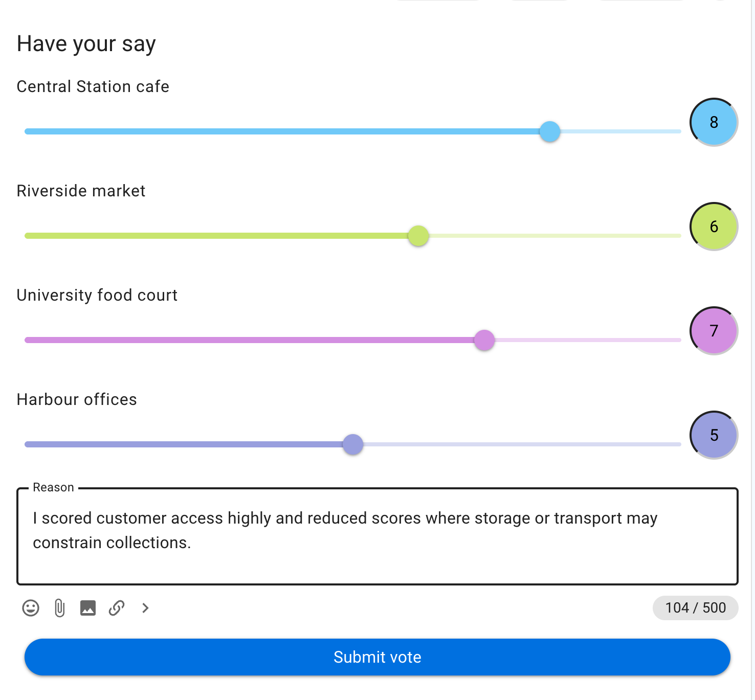The height and width of the screenshot is (700, 755).
Task: Click the Harbour offices slider handle
Action: [x=353, y=444]
